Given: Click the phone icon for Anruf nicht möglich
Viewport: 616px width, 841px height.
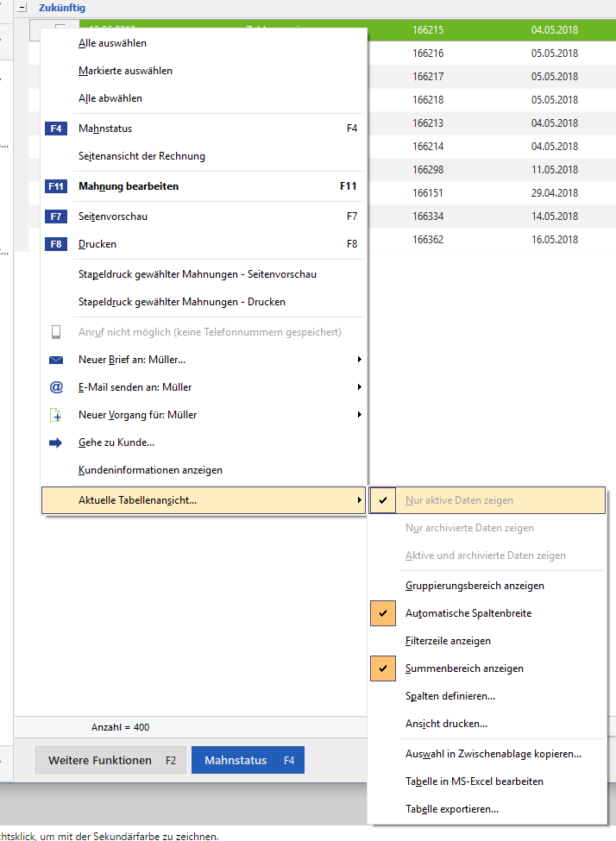Looking at the screenshot, I should (x=56, y=332).
